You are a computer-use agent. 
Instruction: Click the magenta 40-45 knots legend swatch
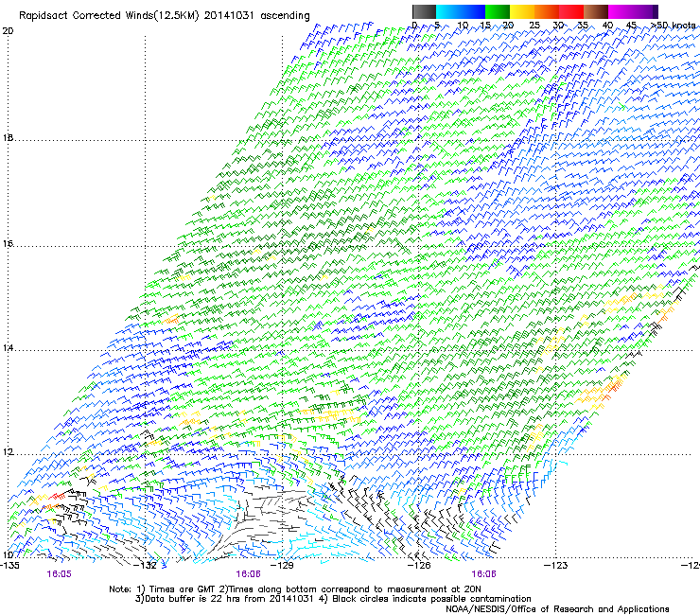pyautogui.click(x=621, y=11)
